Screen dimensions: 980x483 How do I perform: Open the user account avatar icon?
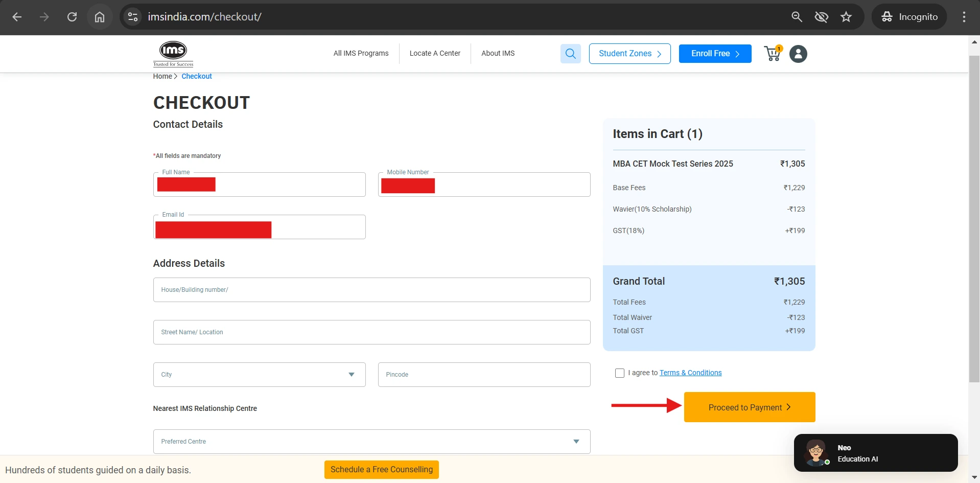(x=798, y=54)
